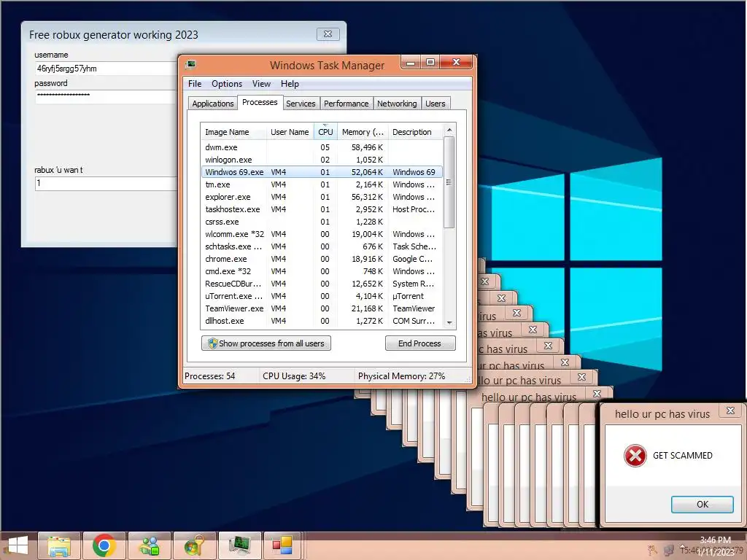Select the dllhost.exe process
The height and width of the screenshot is (560, 747).
(x=322, y=321)
